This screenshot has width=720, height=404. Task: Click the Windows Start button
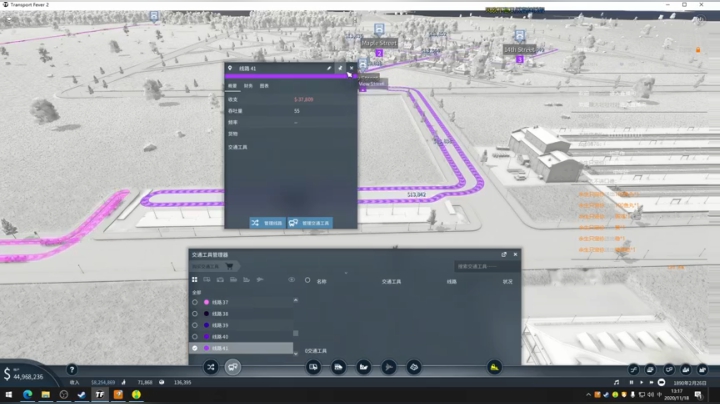point(9,394)
